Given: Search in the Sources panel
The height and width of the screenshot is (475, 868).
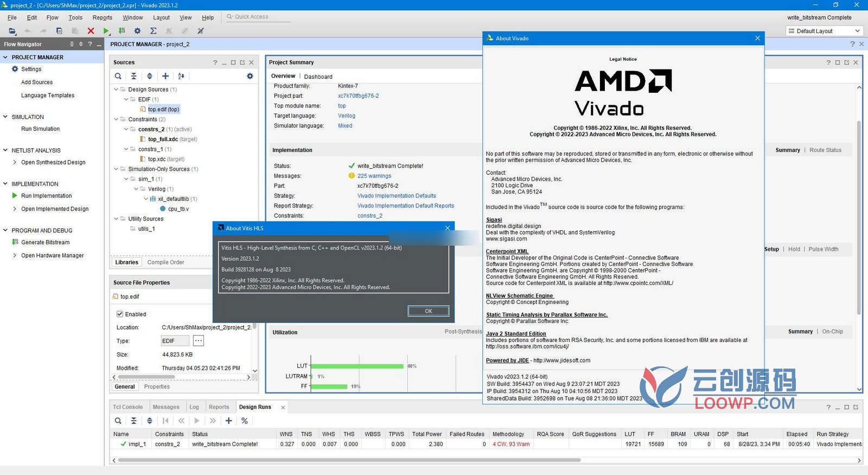Looking at the screenshot, I should (x=118, y=76).
